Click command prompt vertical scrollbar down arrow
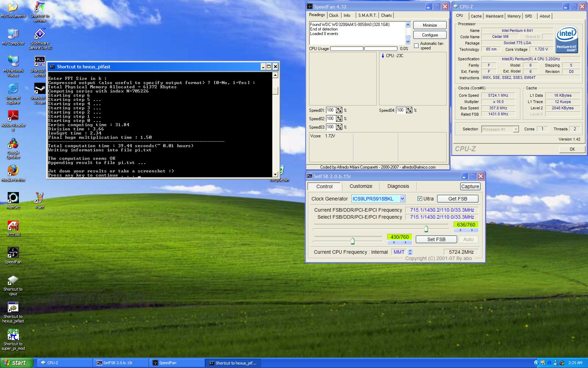This screenshot has width=588, height=368. click(x=275, y=174)
